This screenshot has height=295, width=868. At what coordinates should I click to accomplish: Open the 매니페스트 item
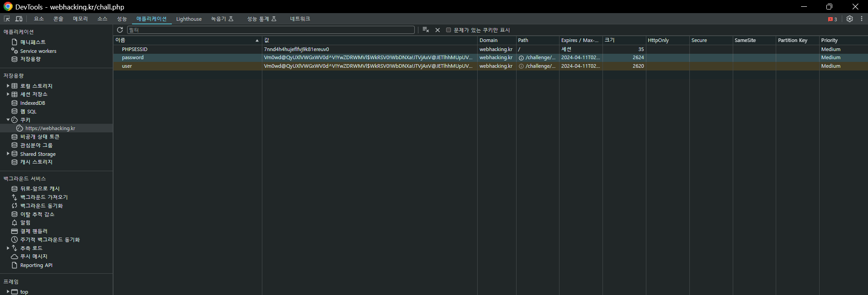tap(33, 42)
